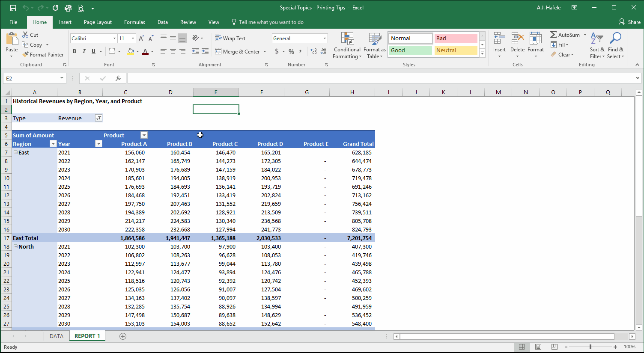Open the Borders button

[x=112, y=51]
